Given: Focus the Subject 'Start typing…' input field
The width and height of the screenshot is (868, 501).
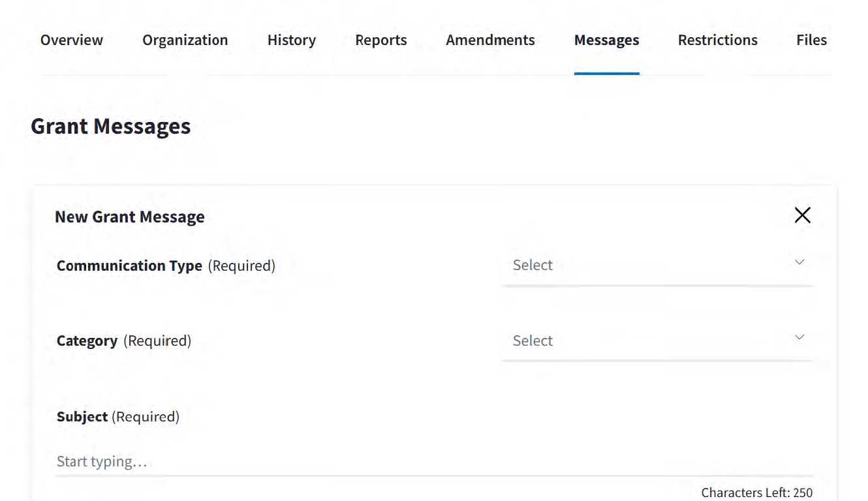Looking at the screenshot, I should click(434, 462).
